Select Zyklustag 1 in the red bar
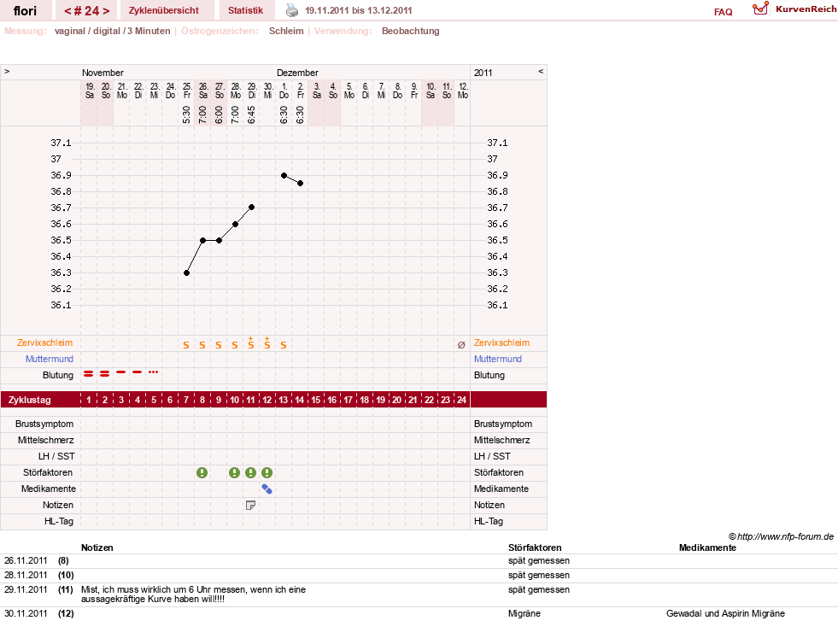Screen dimensions: 838x644 [x=89, y=400]
